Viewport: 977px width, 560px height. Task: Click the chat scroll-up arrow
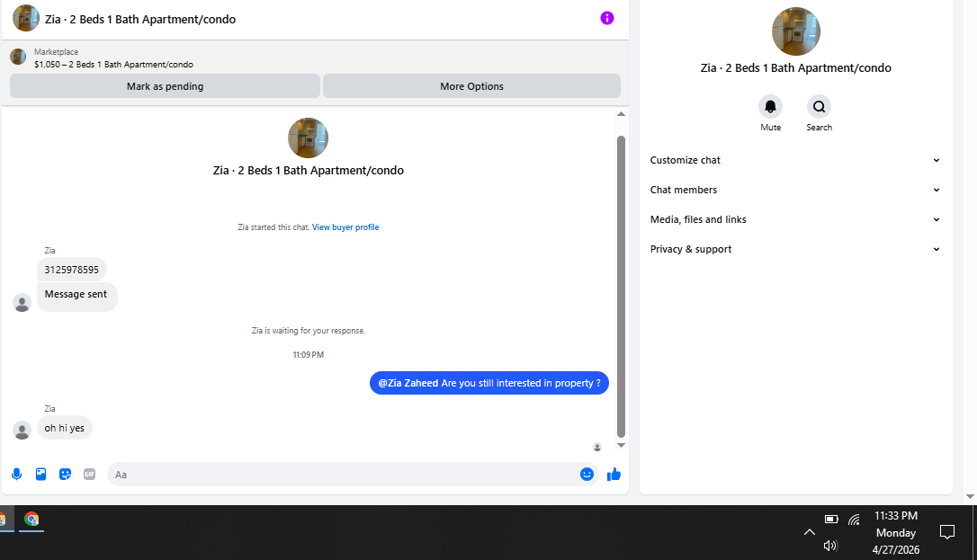[621, 114]
